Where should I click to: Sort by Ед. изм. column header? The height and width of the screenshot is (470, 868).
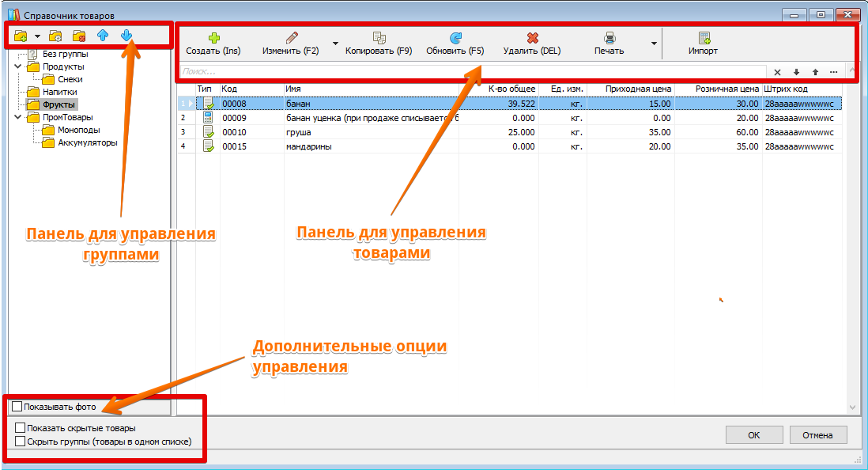coord(562,89)
